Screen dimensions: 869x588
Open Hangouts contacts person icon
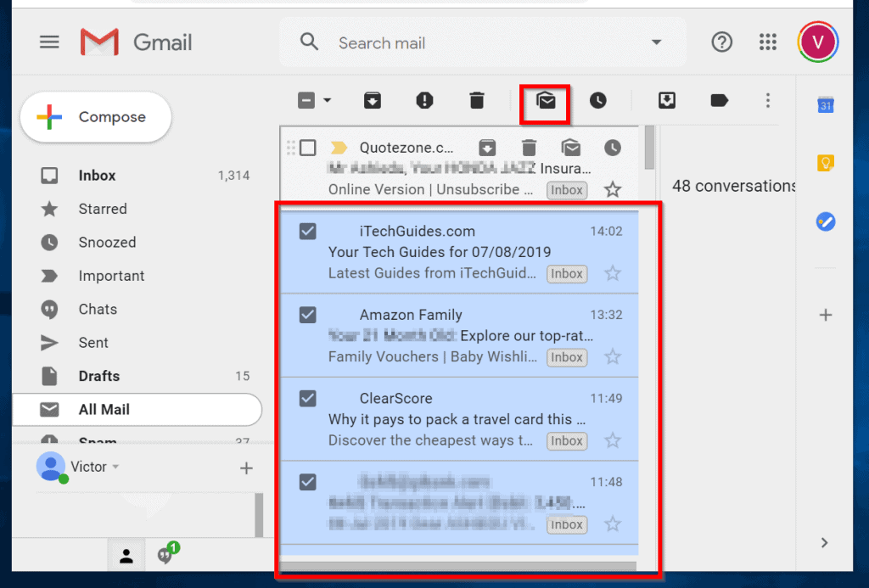click(x=126, y=555)
